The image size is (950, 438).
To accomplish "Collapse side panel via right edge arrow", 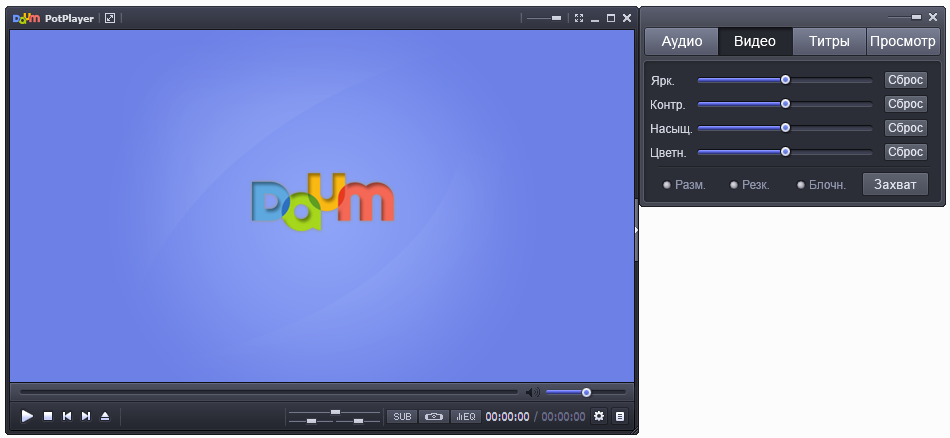I will (x=636, y=230).
